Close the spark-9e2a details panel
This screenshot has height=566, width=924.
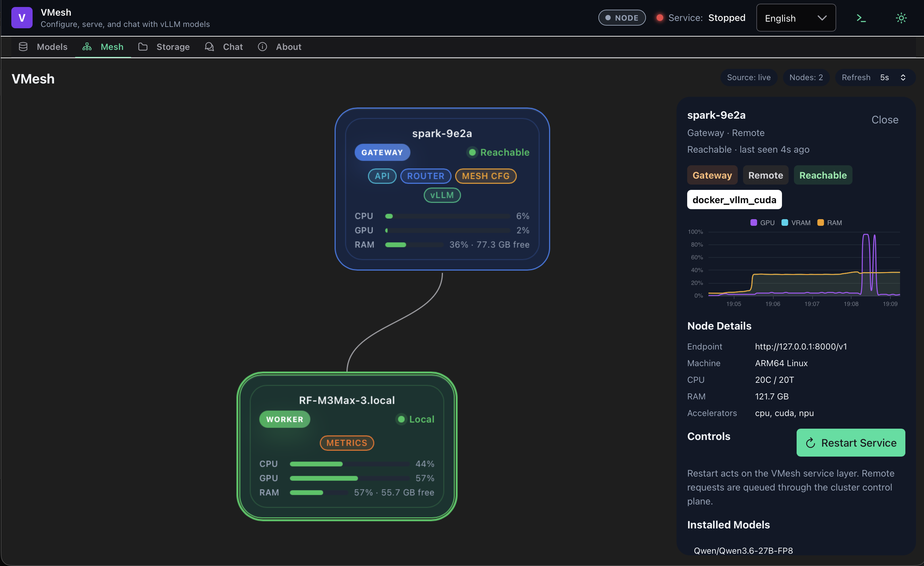click(x=885, y=120)
